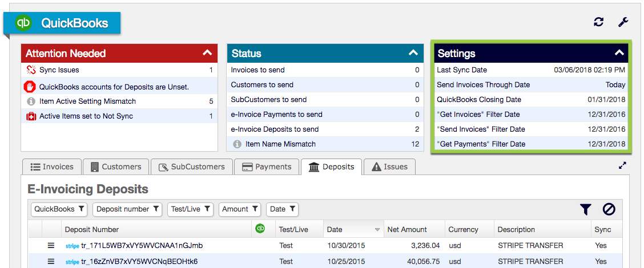Click the refresh sync icon

(x=598, y=22)
